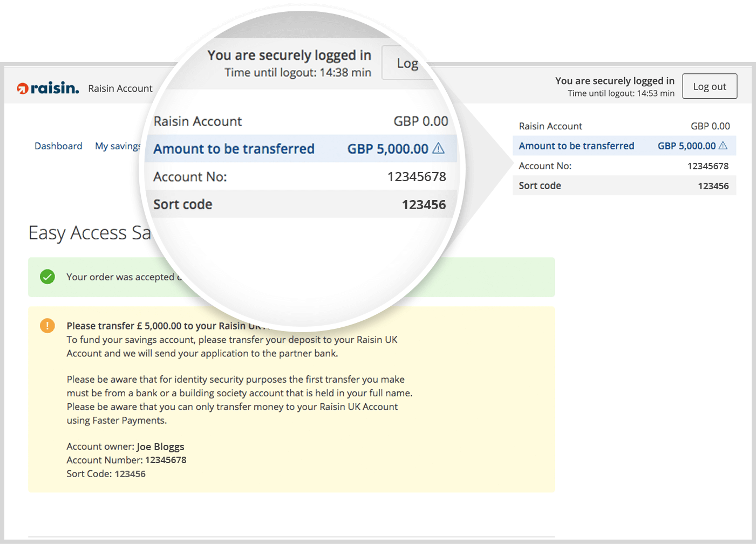756x544 pixels.
Task: Click the Raisin logo
Action: tap(48, 88)
